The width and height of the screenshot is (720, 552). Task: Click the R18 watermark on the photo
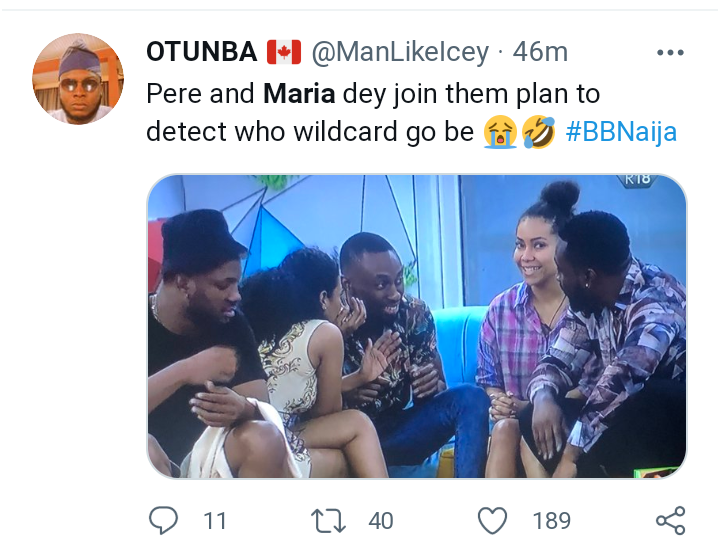pyautogui.click(x=636, y=180)
